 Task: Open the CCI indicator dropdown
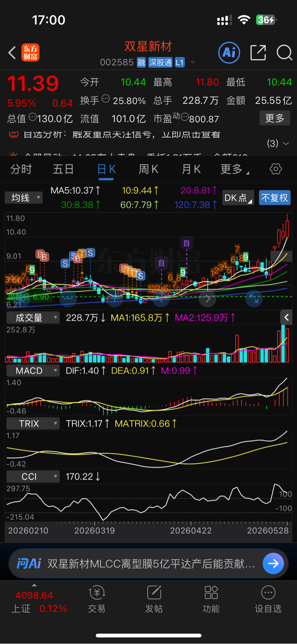(33, 476)
